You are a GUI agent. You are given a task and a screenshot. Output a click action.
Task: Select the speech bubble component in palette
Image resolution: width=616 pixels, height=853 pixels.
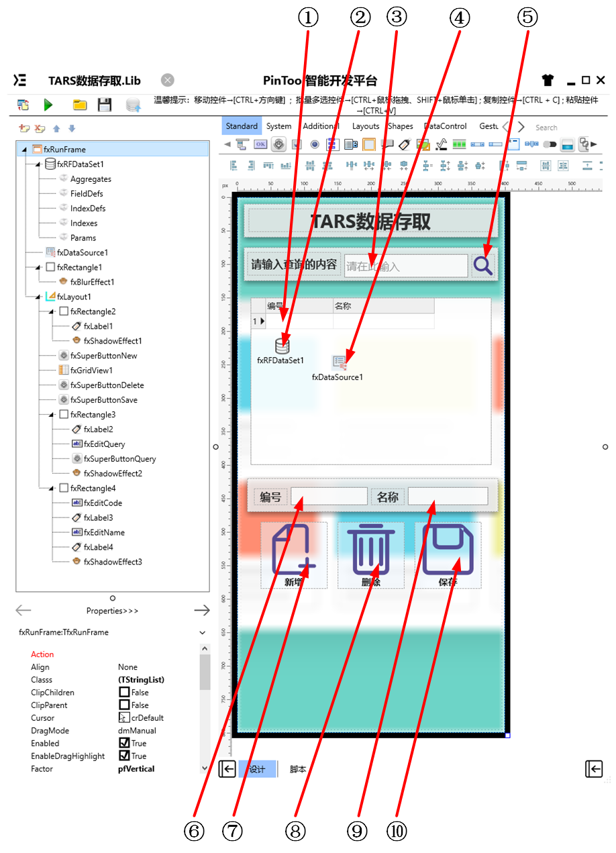tap(387, 144)
